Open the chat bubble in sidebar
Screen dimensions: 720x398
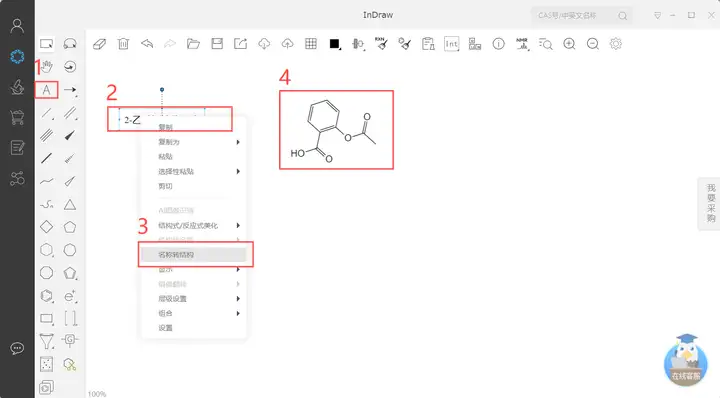(17, 348)
